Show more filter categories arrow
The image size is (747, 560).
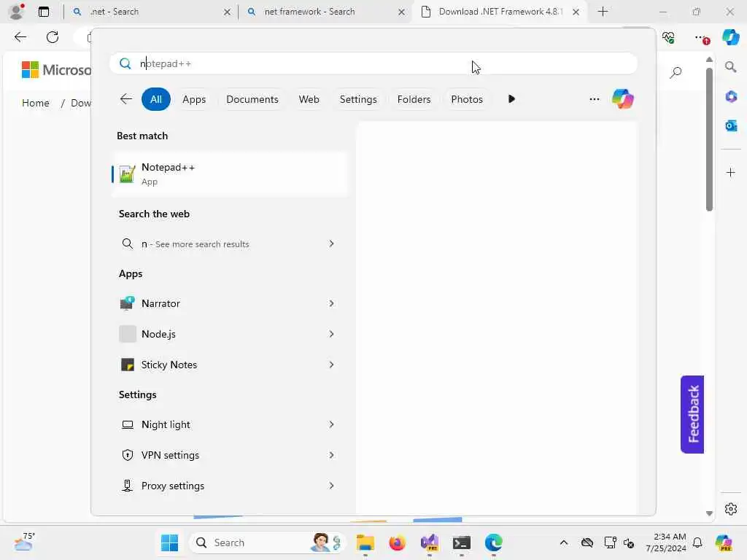coord(511,99)
